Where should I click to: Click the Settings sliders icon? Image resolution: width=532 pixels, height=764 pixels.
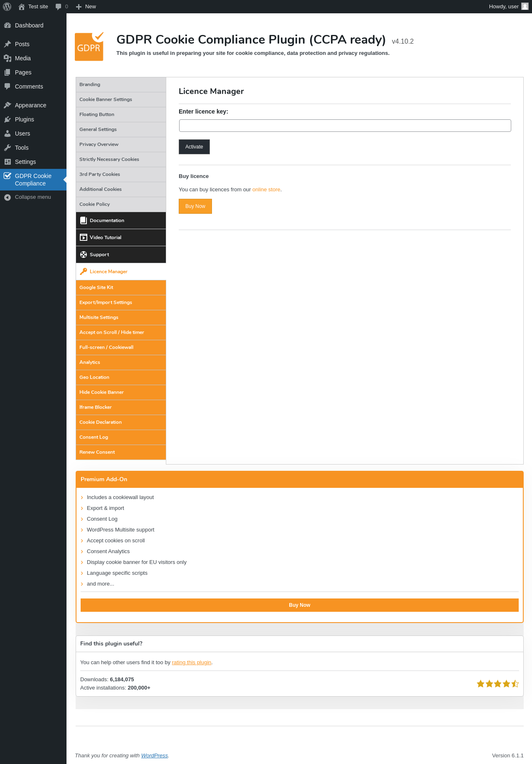click(x=7, y=162)
